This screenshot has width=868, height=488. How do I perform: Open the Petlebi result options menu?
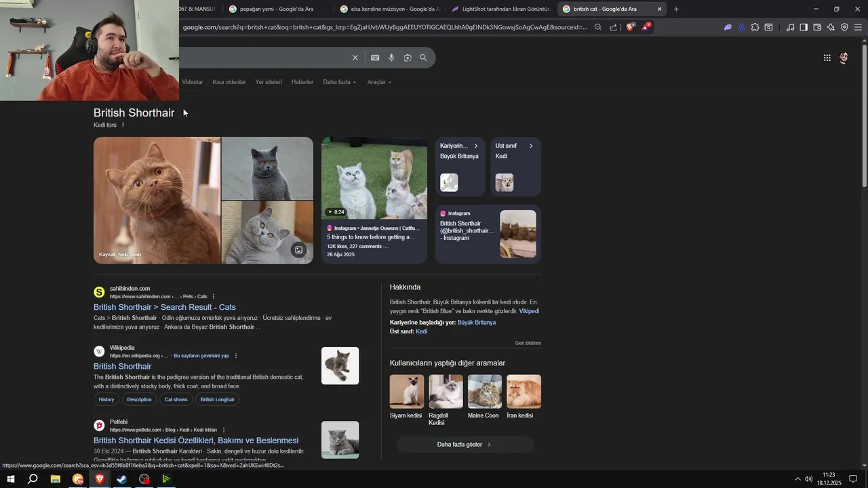[223, 430]
